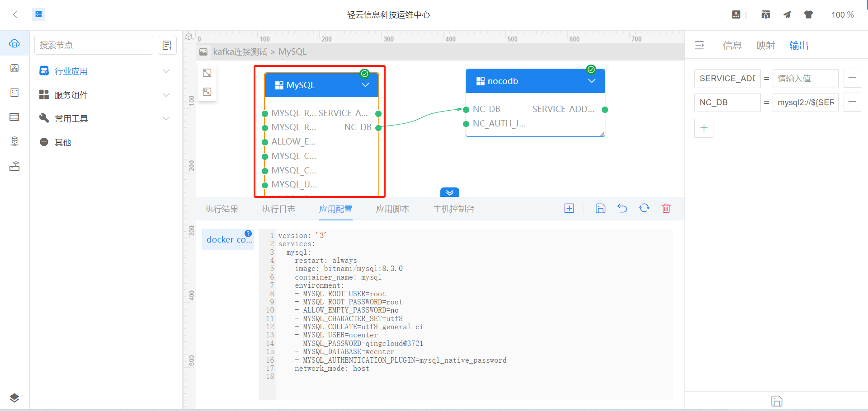This screenshot has width=868, height=411.
Task: Select the topology icon in left sidebar
Action: coord(14,68)
